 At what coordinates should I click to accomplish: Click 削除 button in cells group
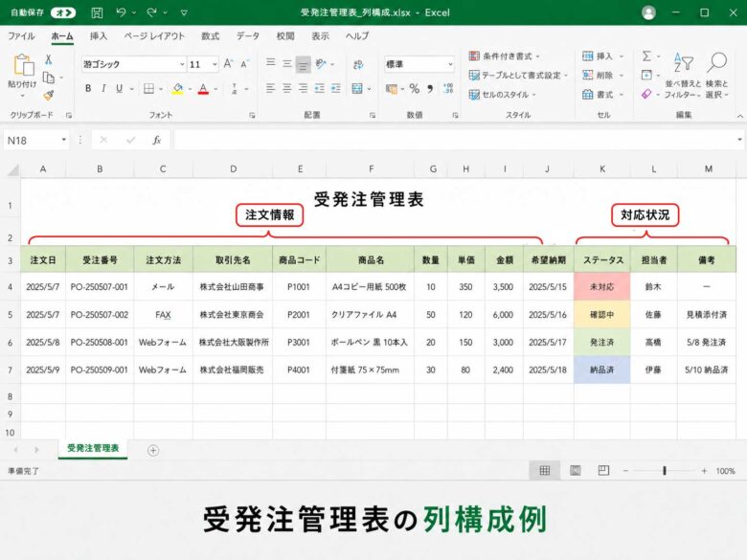[x=603, y=76]
